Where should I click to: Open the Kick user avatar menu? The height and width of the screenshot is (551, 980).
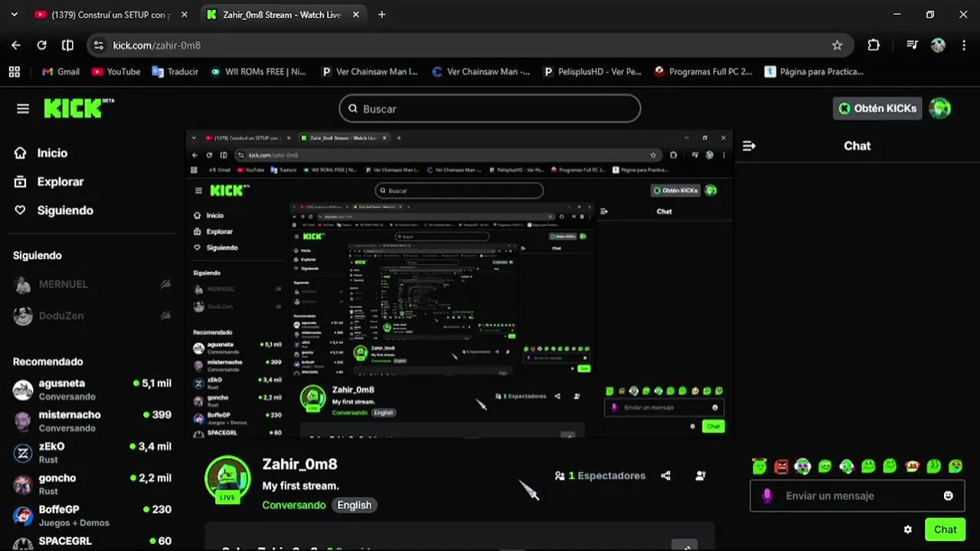[939, 109]
